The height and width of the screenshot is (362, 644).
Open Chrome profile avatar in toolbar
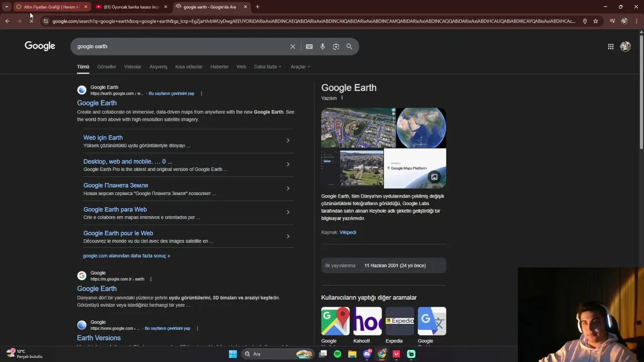coord(624,21)
